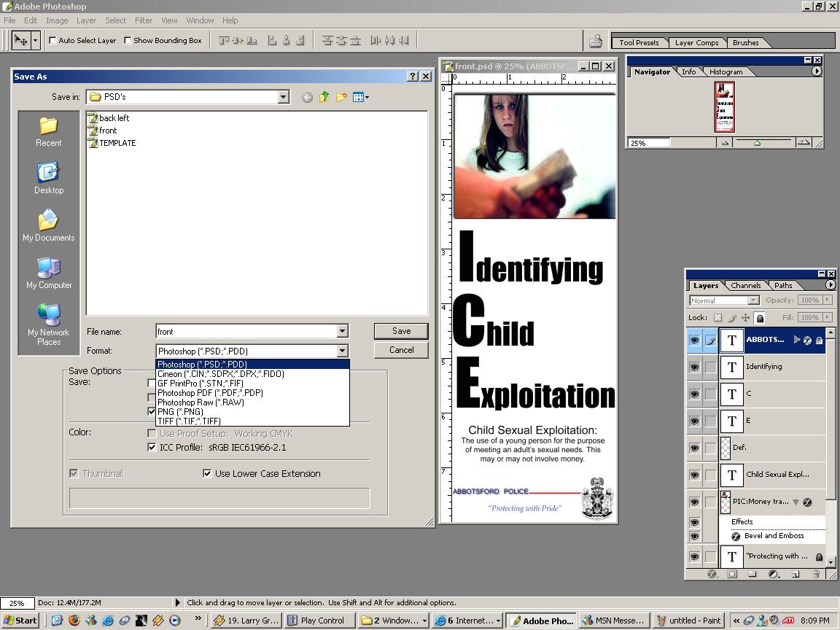Viewport: 840px width, 630px height.
Task: Uncheck the ICC Profile checkbox
Action: [152, 447]
